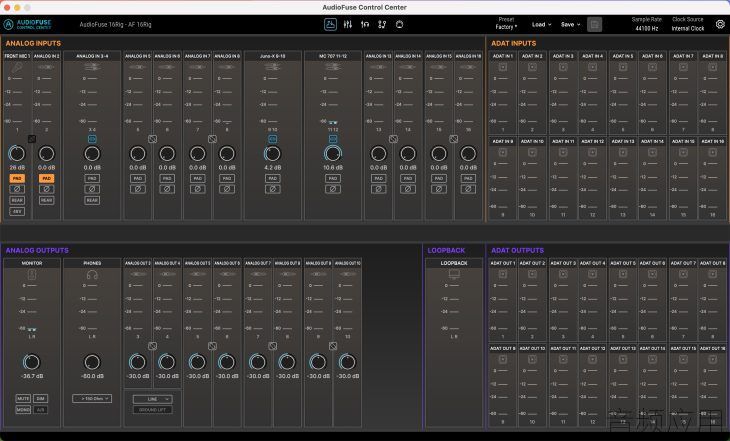The width and height of the screenshot is (730, 441).
Task: Open the I/O overview view icon
Action: pos(330,25)
